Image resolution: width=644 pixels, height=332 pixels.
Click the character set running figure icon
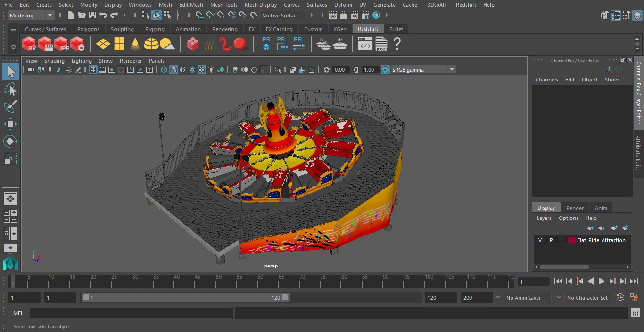tap(634, 298)
